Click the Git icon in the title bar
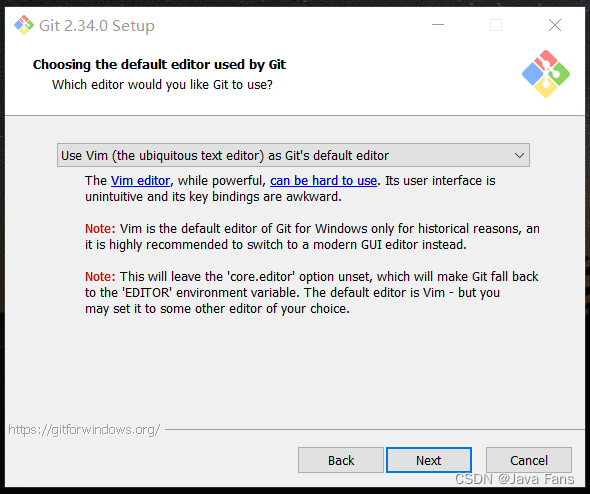590x494 pixels. point(24,25)
